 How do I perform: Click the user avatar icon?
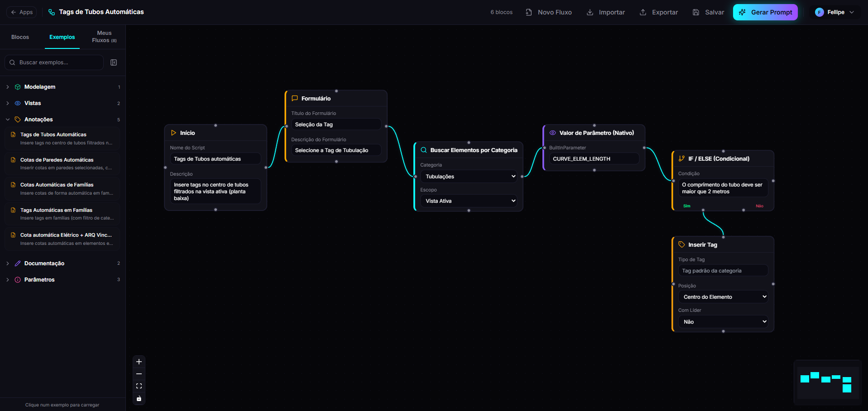coord(819,12)
